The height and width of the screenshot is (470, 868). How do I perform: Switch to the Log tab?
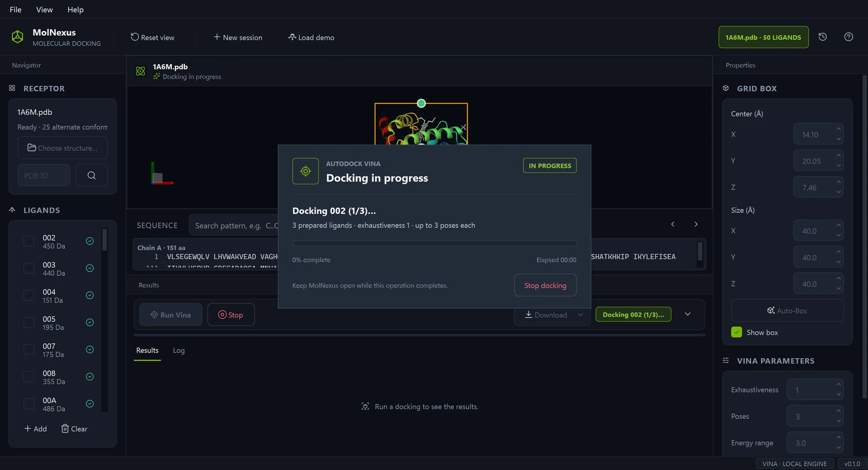179,350
